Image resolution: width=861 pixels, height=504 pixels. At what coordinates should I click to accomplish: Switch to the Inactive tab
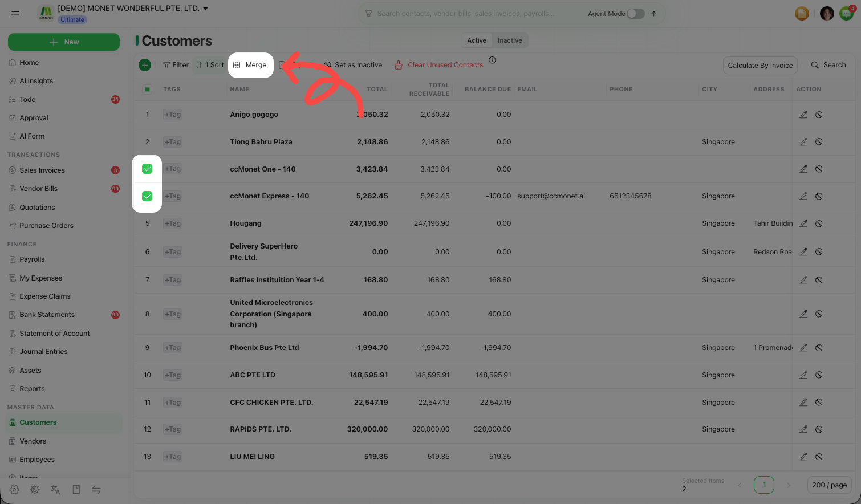[x=510, y=40]
